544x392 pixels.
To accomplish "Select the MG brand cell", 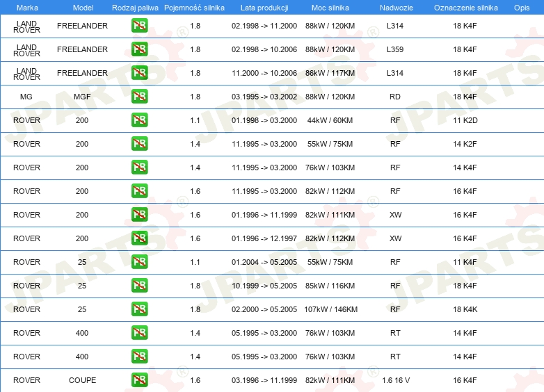I will tap(26, 97).
